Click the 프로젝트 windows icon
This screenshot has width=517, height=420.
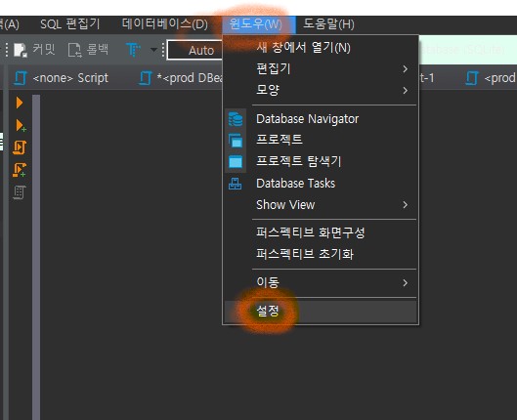(x=236, y=141)
